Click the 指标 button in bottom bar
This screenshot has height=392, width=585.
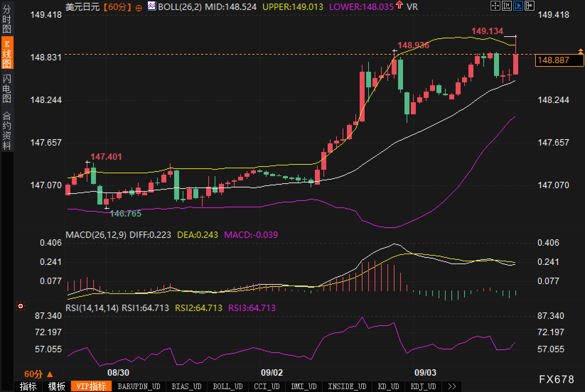(x=28, y=386)
